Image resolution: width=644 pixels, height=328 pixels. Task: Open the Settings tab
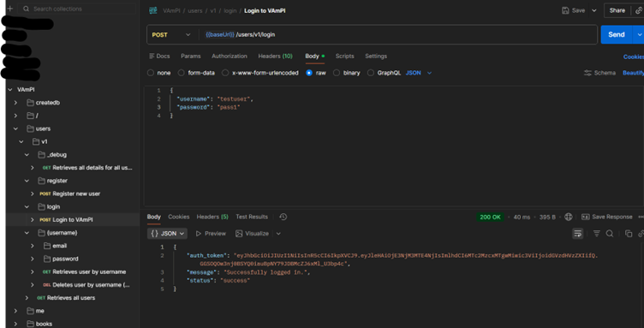pos(376,57)
